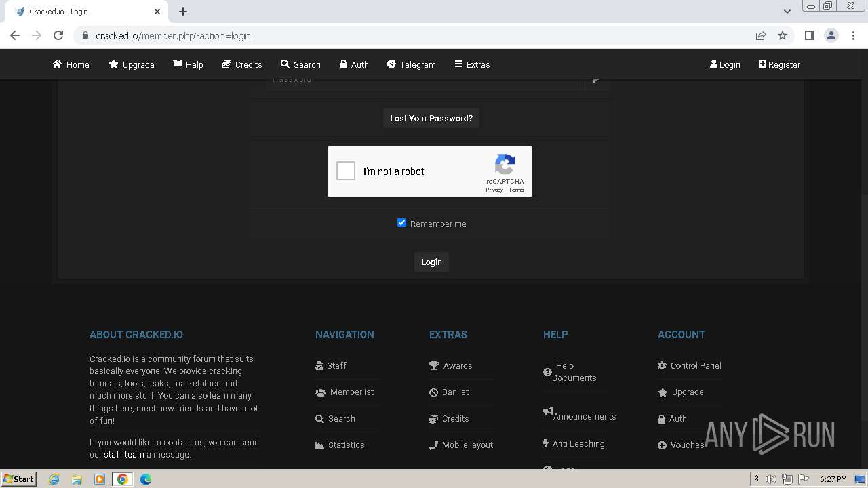Submit the form with the Login button
The width and height of the screenshot is (868, 488).
(x=431, y=262)
